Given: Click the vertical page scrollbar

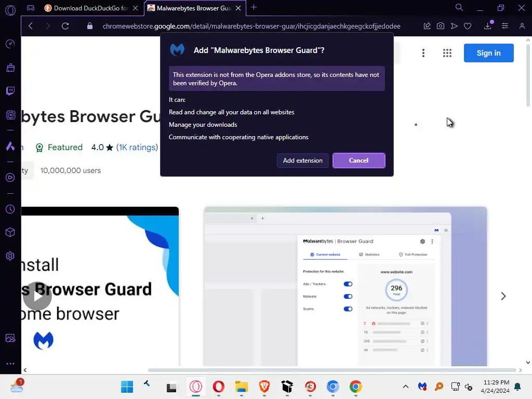Looking at the screenshot, I should click(528, 75).
